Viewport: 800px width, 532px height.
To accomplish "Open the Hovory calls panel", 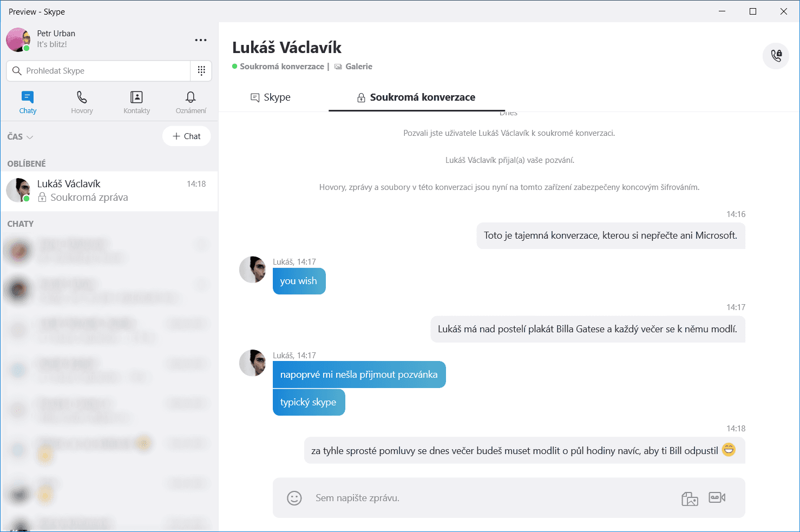I will coord(82,102).
